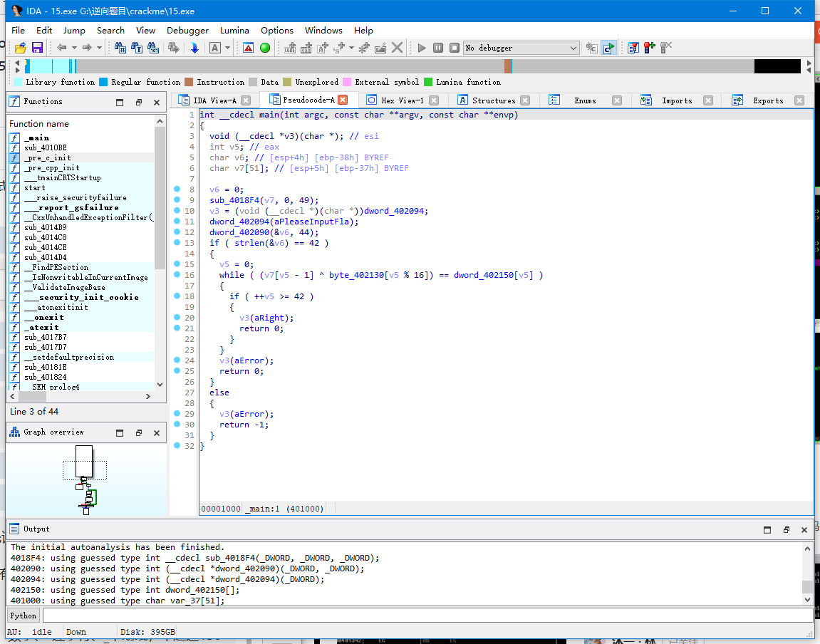Close the Pseudocode-A tab
Image resolution: width=820 pixels, height=644 pixels.
(x=343, y=100)
